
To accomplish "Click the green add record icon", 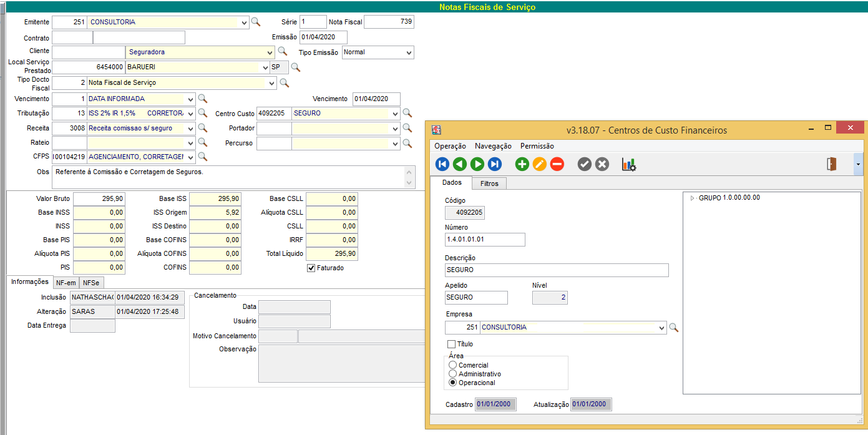I will click(x=522, y=164).
